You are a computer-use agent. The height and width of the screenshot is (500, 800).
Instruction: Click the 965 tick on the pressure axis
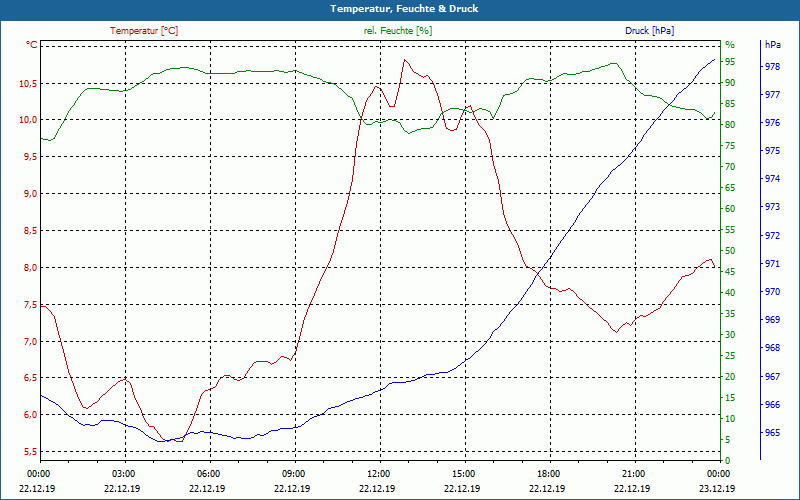click(773, 433)
